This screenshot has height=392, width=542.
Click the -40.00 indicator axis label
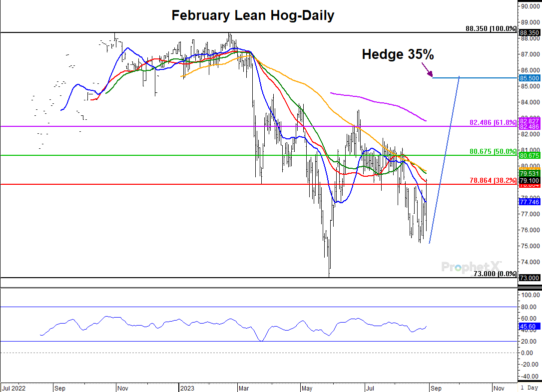[529, 376]
